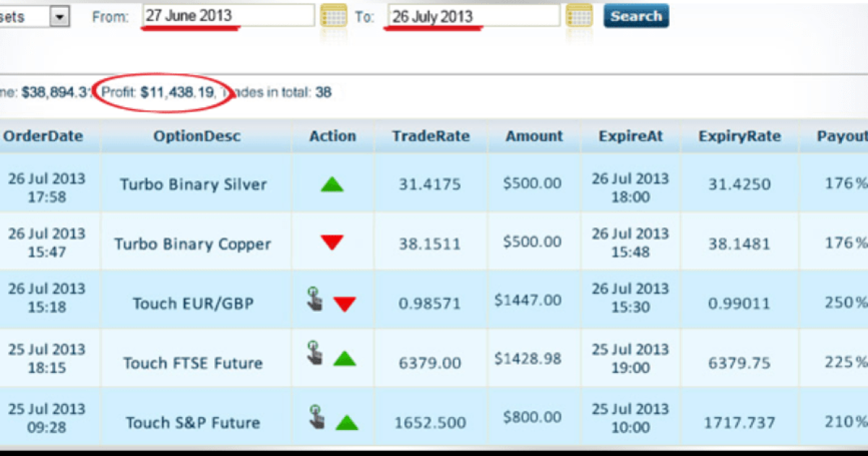Click the $800.00 amount cell
Screen dimensions: 868x456
coord(532,416)
